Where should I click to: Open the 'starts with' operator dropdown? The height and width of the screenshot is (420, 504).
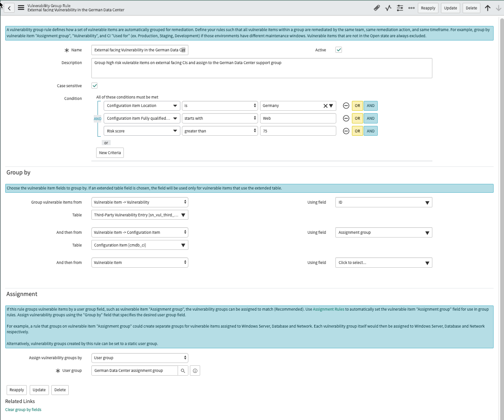(x=220, y=118)
